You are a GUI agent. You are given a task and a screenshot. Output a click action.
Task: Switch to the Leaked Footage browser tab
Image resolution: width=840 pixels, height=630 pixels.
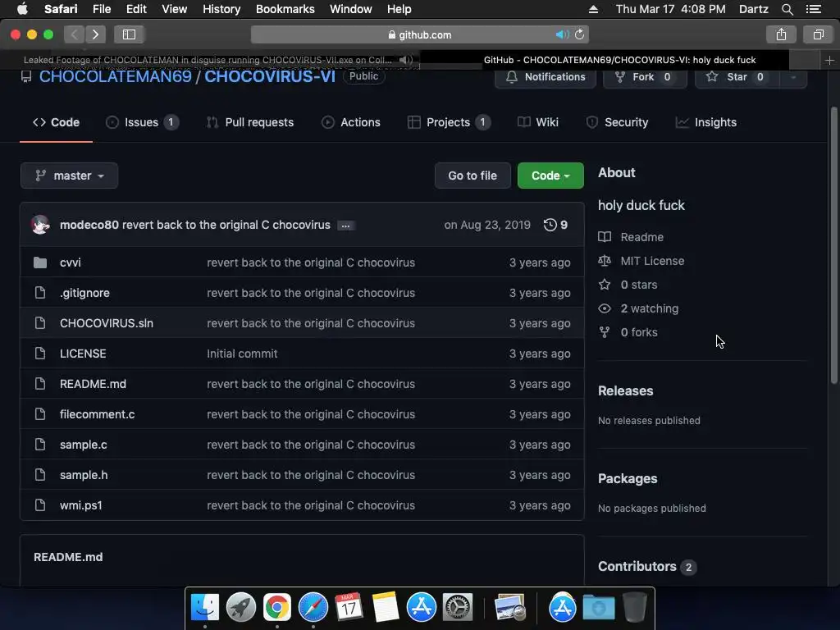(210, 60)
